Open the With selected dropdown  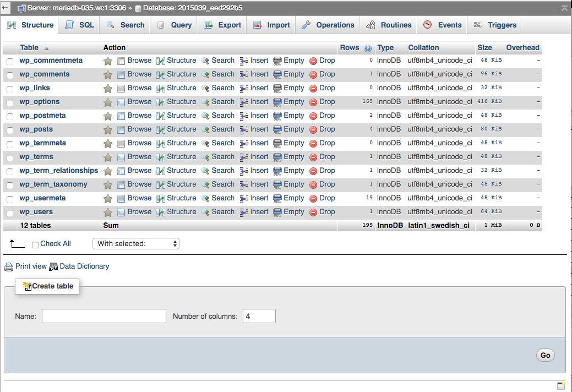click(135, 243)
